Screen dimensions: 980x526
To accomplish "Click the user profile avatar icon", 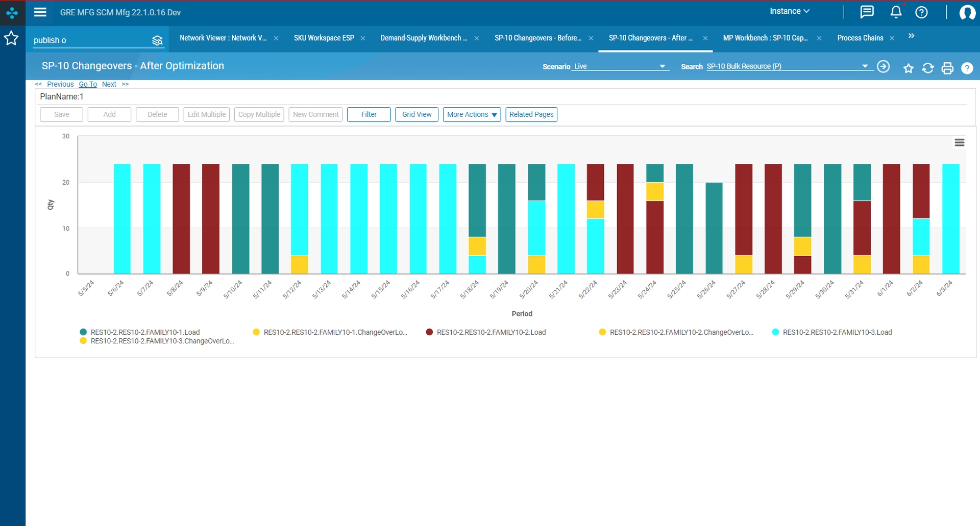I will click(x=967, y=12).
